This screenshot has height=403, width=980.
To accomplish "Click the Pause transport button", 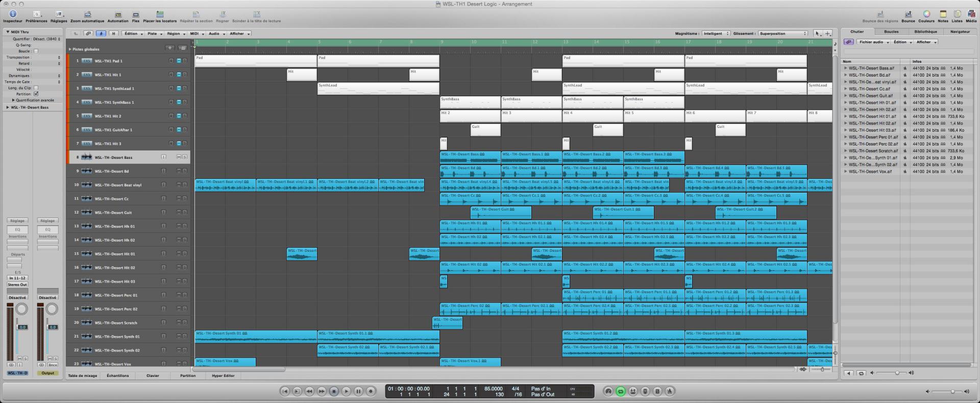I will (x=358, y=391).
